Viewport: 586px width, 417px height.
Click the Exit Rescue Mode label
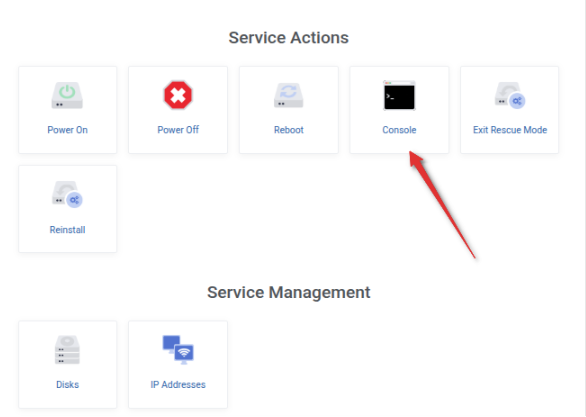pos(510,130)
